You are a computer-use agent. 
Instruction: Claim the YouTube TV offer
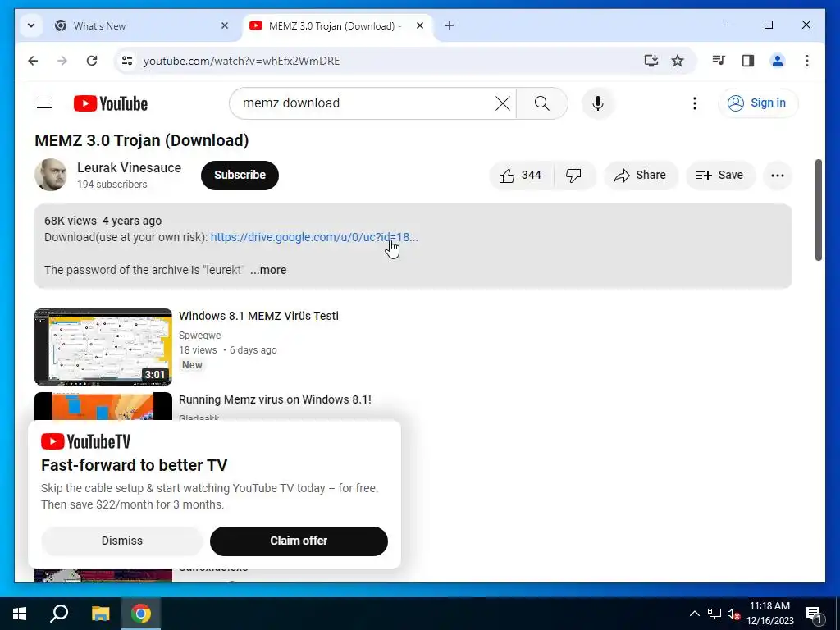(x=299, y=541)
